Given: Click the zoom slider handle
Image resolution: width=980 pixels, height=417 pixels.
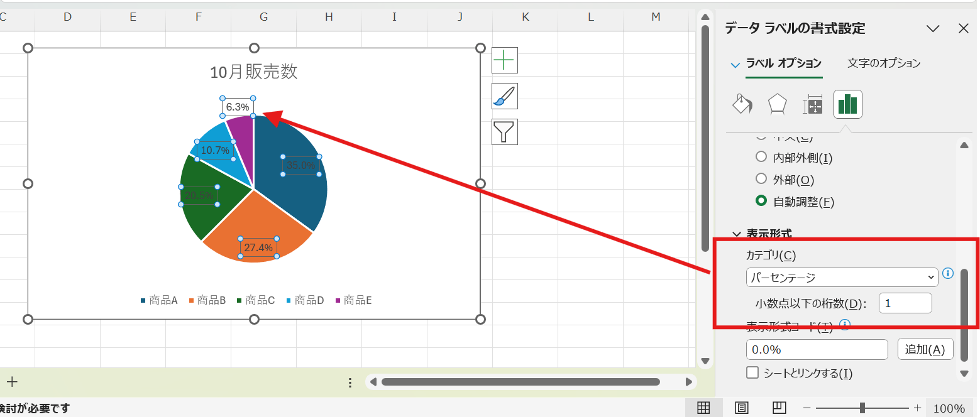Looking at the screenshot, I should (x=862, y=408).
